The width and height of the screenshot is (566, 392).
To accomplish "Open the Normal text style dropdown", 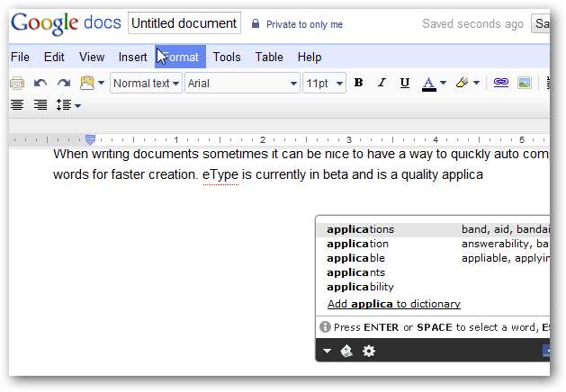I will pos(146,84).
